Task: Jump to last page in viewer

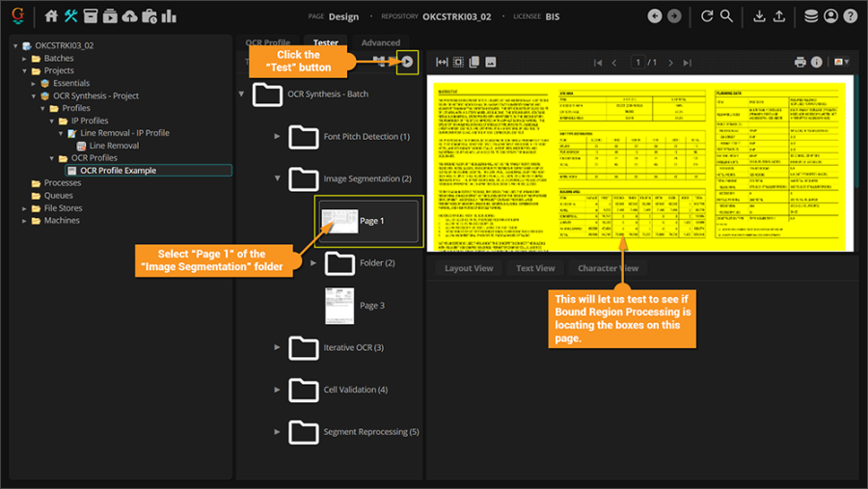Action: coord(688,63)
